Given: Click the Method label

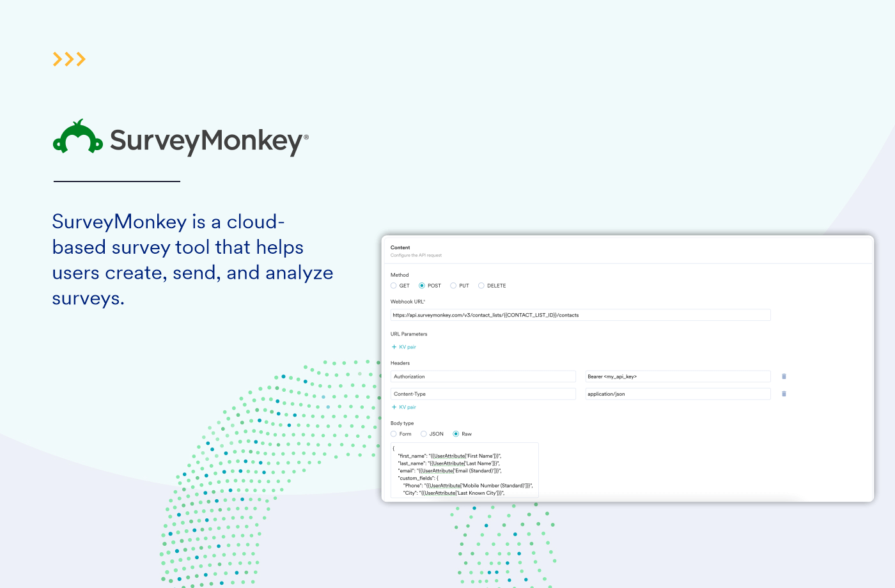Looking at the screenshot, I should pos(400,275).
